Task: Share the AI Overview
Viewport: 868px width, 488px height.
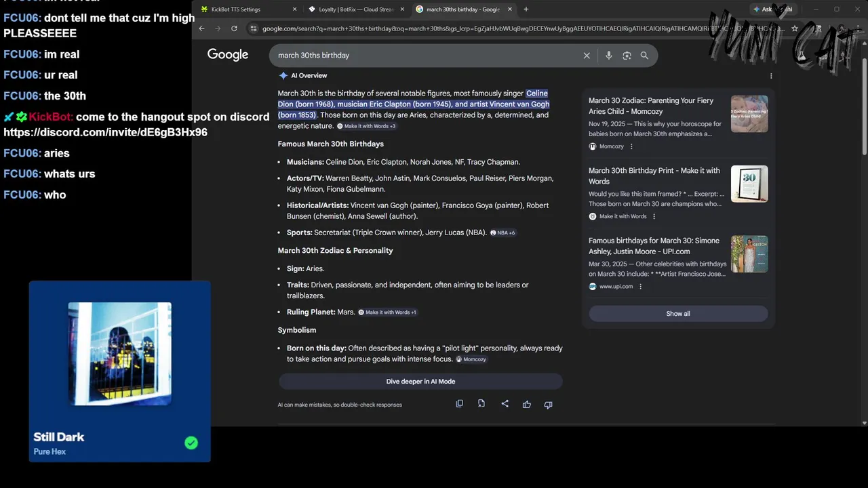Action: (505, 404)
